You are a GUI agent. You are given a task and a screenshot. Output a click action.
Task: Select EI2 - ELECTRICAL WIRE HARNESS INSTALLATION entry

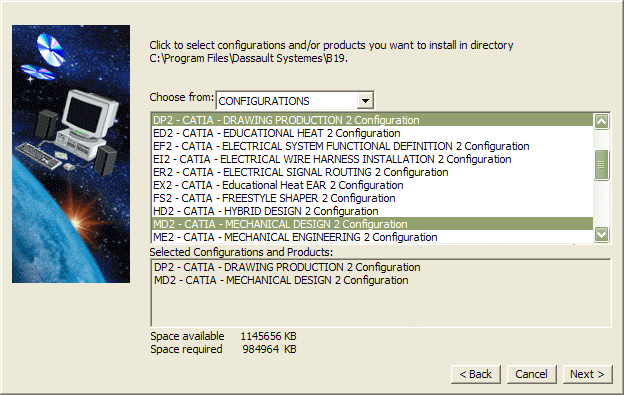(372, 159)
